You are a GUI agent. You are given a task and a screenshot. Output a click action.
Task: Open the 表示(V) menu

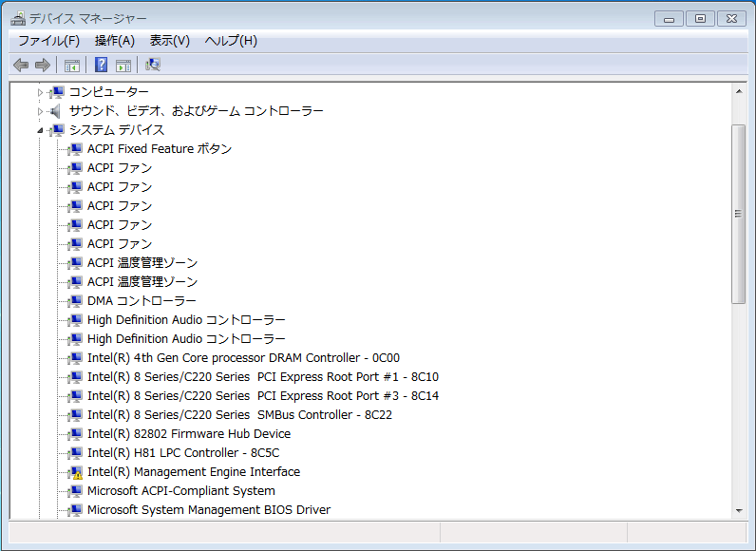pyautogui.click(x=170, y=41)
